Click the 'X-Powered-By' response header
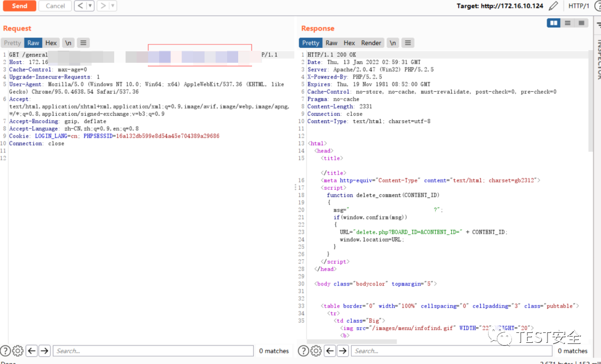 point(344,77)
